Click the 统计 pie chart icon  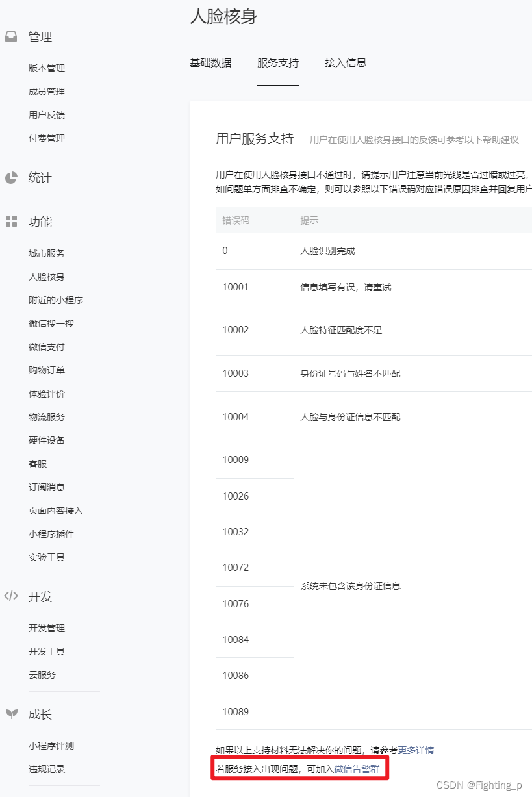(11, 177)
